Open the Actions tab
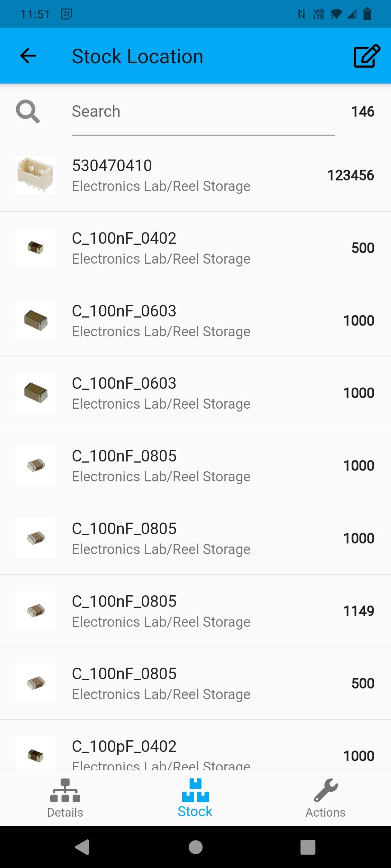 pos(325,798)
